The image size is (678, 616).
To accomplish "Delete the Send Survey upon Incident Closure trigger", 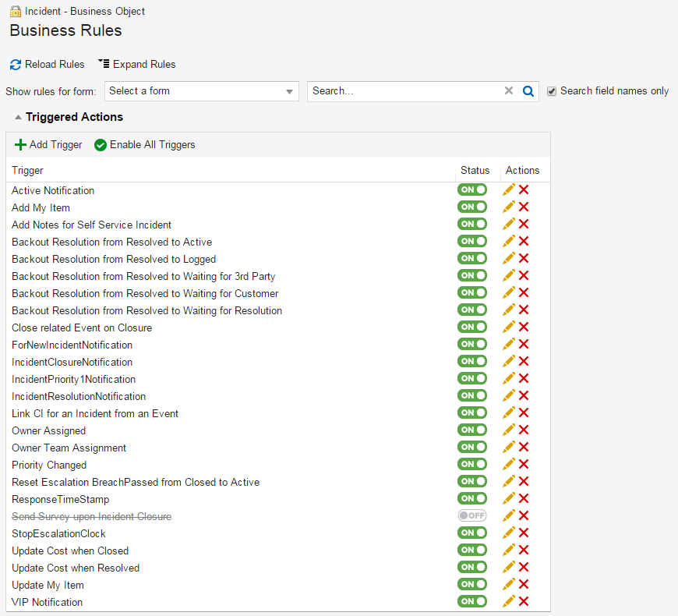I will [524, 515].
